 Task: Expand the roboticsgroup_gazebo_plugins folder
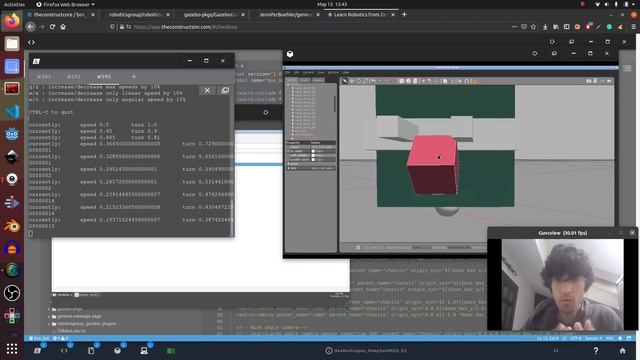pyautogui.click(x=49, y=324)
